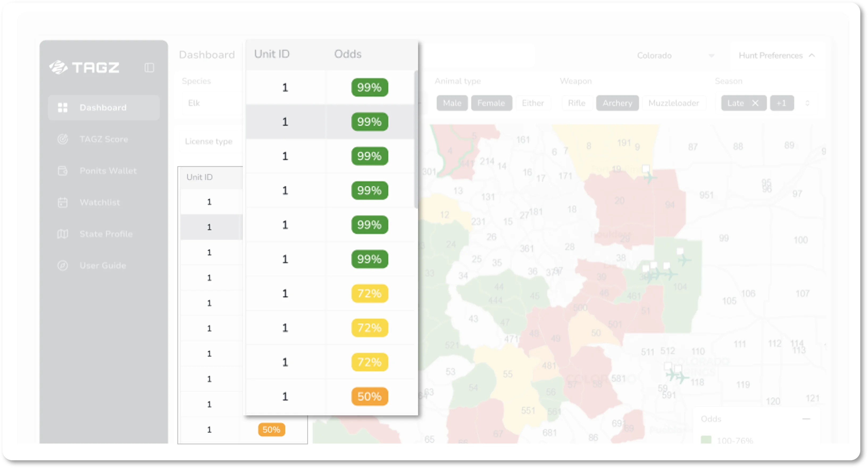The height and width of the screenshot is (468, 868).
Task: Click the Watchlist calendar icon
Action: coord(63,203)
